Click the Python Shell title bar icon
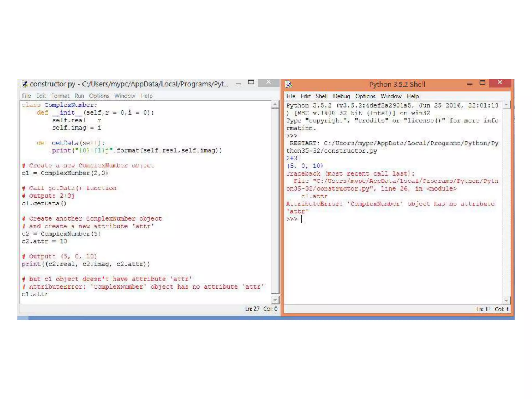532x399 pixels. pos(289,84)
